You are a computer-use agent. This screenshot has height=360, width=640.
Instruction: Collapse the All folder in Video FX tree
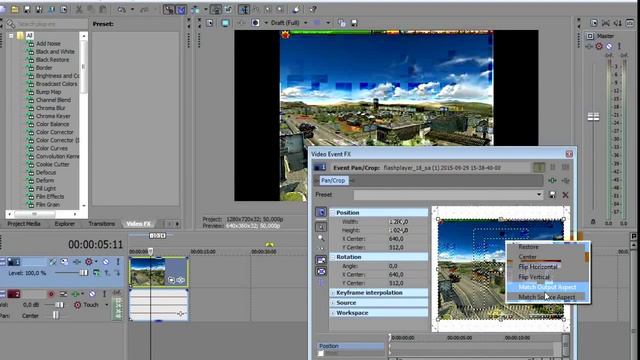click(11, 36)
